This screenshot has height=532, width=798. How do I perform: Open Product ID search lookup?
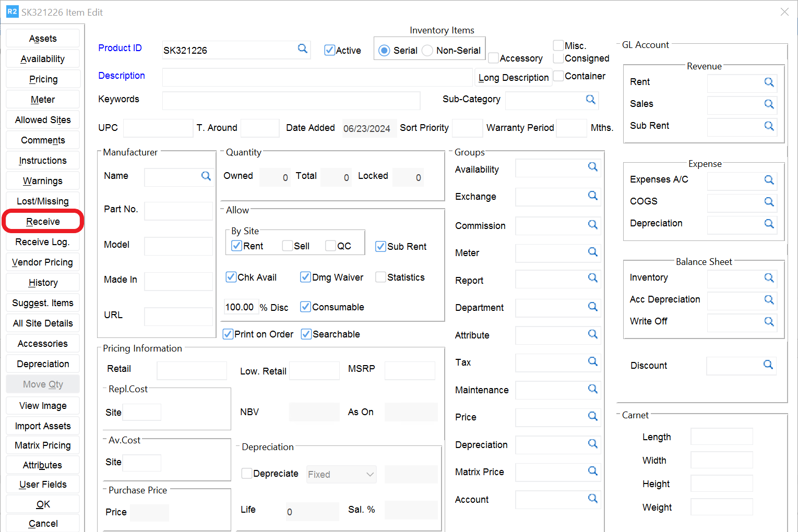pos(302,49)
